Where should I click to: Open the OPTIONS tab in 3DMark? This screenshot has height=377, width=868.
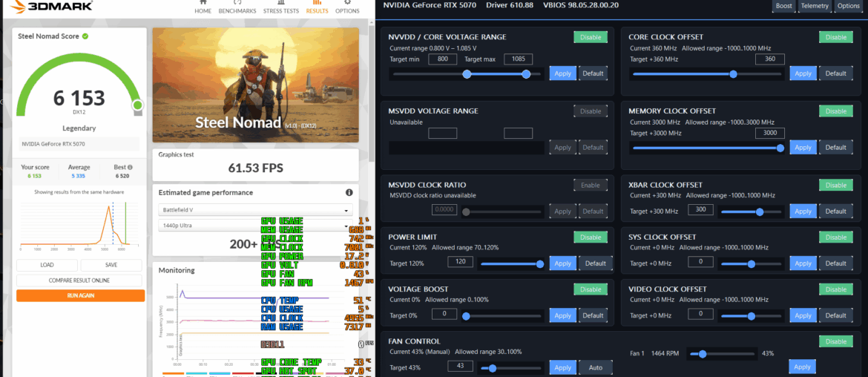[x=347, y=7]
